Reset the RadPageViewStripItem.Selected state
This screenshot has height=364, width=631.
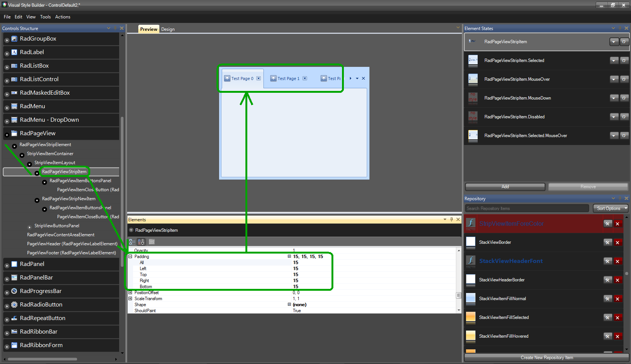624,60
